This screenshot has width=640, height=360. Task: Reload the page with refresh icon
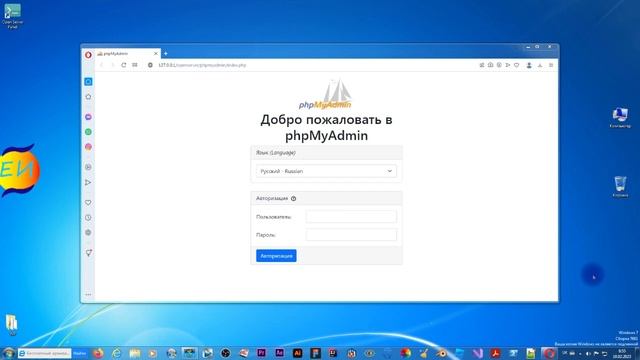(124, 65)
